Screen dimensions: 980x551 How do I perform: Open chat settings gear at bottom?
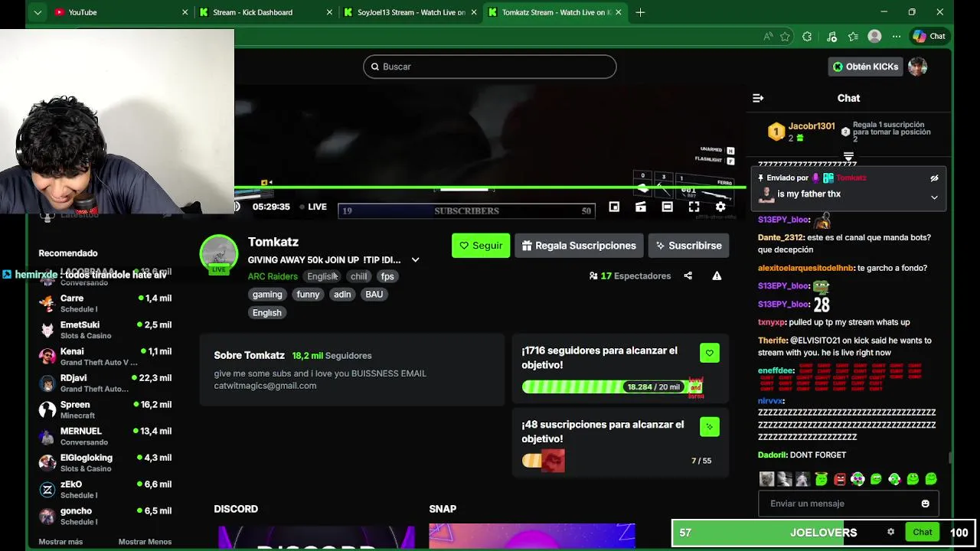[890, 532]
